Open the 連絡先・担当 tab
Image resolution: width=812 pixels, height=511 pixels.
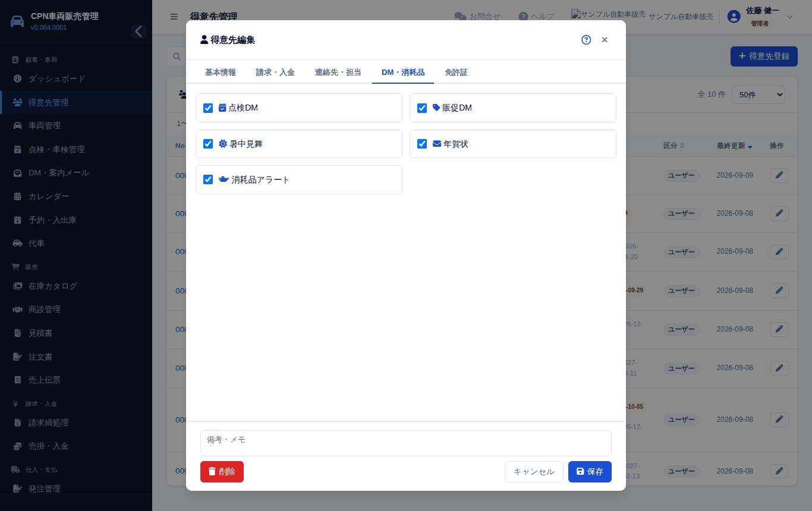(338, 72)
